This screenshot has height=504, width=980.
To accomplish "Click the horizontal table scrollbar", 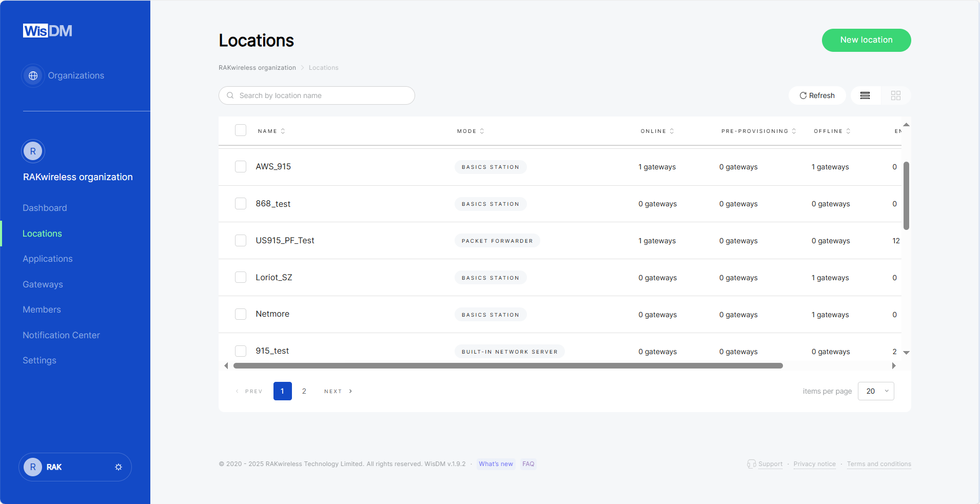I will click(508, 366).
